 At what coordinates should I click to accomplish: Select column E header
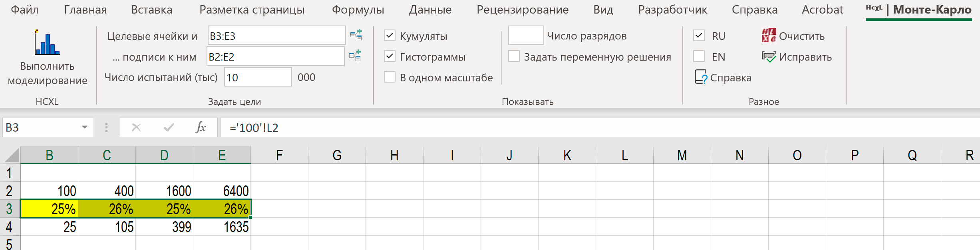coord(222,155)
